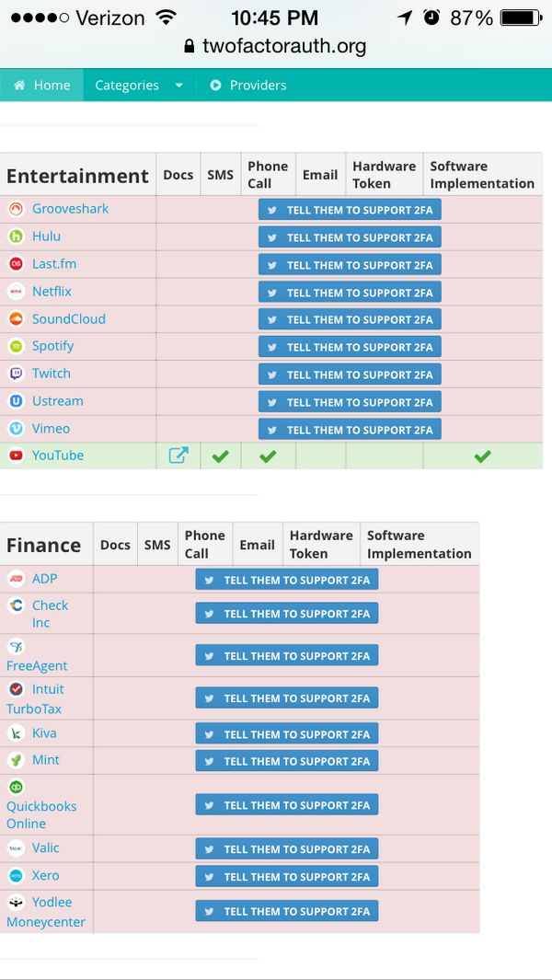Click the Kiva logo icon
The image size is (552, 980).
tap(16, 732)
